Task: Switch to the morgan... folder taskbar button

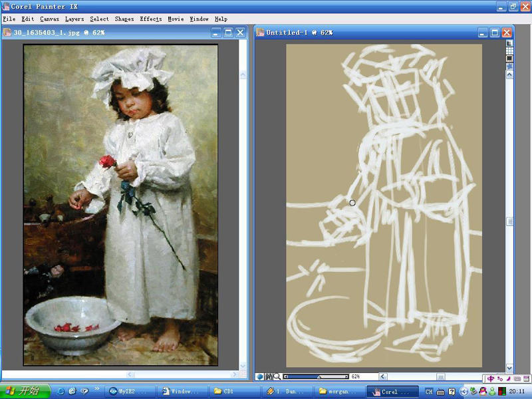Action: pos(340,392)
